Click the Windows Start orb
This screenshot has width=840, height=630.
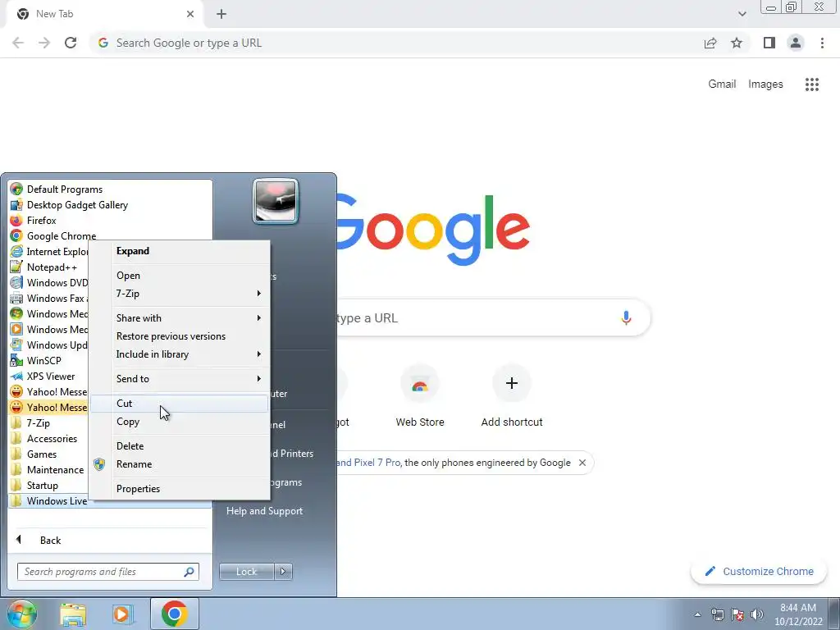[x=22, y=614]
